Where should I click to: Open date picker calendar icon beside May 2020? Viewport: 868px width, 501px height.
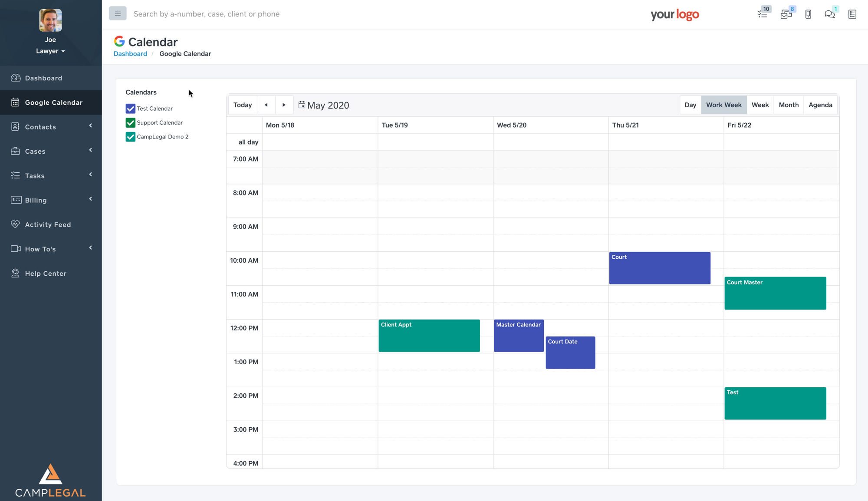tap(302, 105)
